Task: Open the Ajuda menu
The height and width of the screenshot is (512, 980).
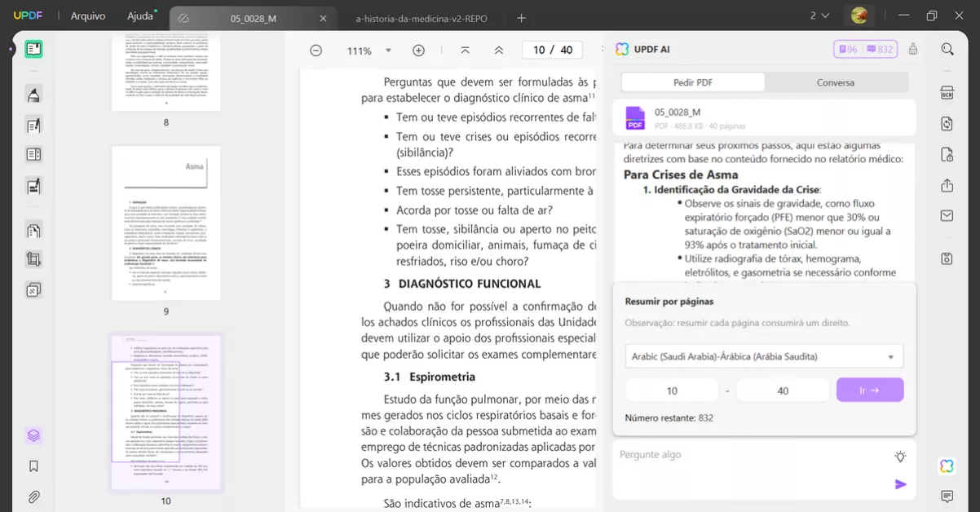Action: (140, 16)
